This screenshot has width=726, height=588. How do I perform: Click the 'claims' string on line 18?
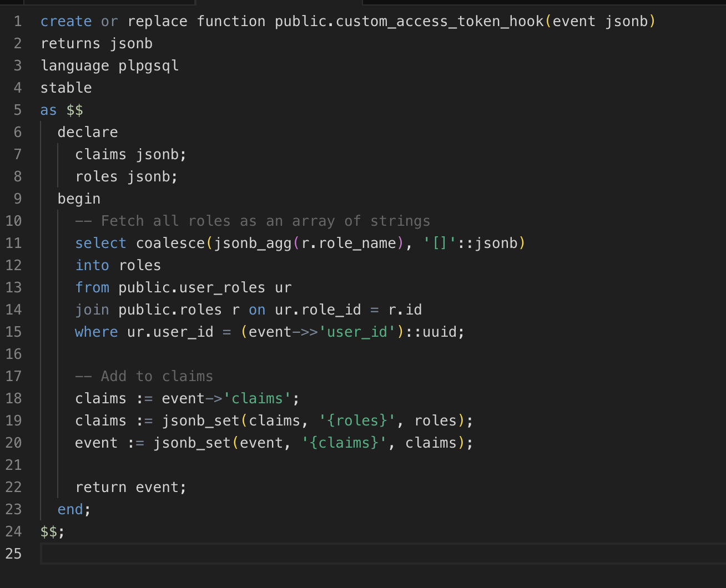click(x=258, y=399)
